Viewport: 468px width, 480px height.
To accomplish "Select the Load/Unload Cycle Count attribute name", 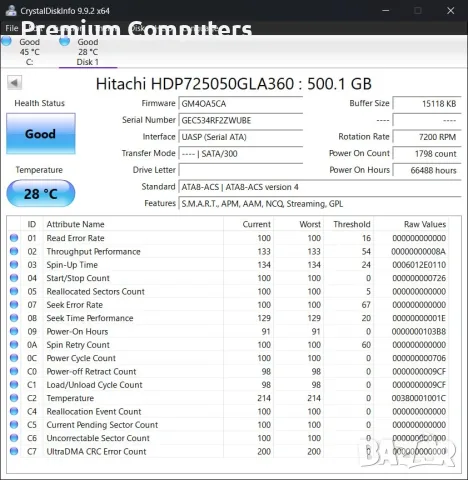I will (94, 385).
